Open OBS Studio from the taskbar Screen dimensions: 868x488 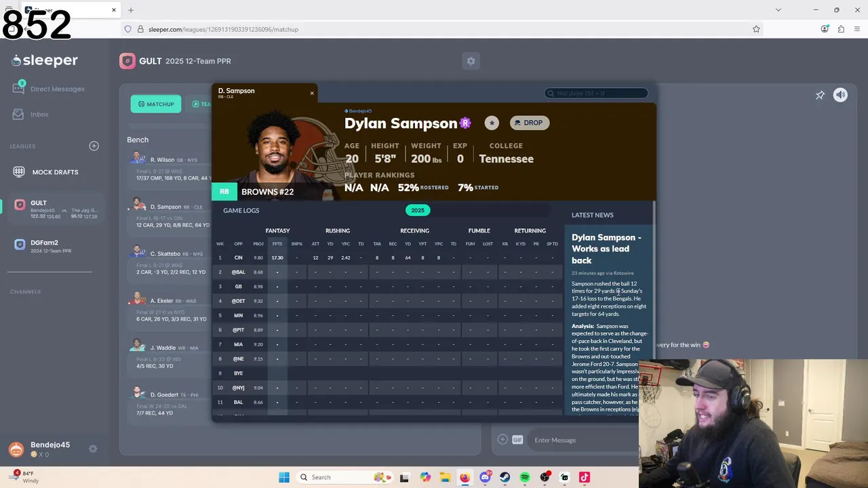545,477
